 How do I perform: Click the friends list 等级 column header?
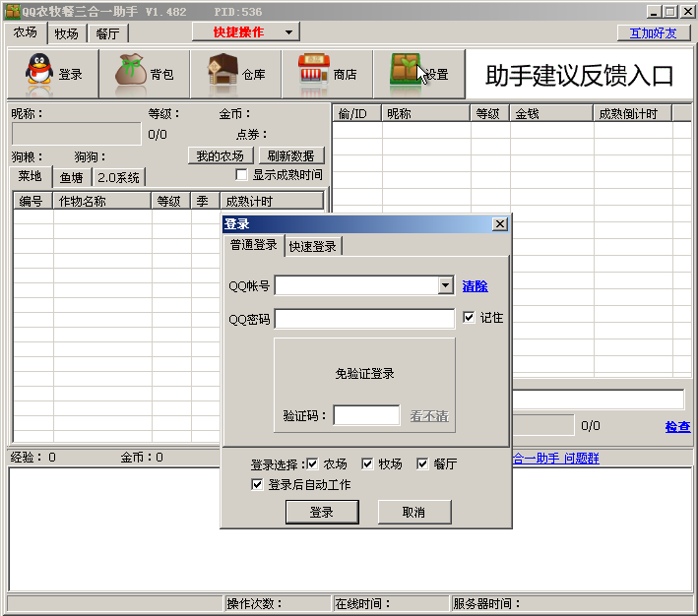[x=490, y=113]
